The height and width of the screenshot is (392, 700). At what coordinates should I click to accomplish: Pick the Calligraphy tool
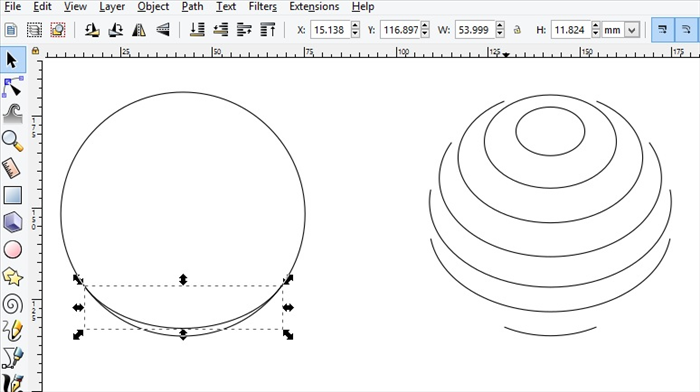(x=12, y=383)
